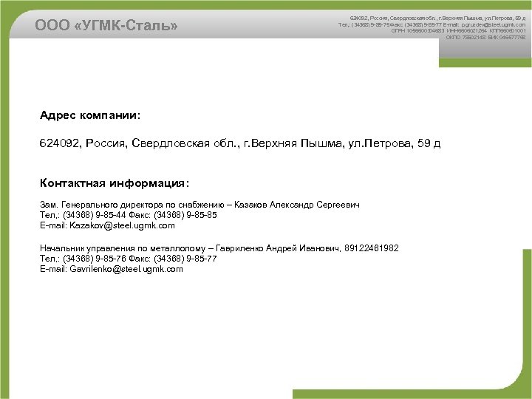
Task: Select the heading "Контактная информация:"
Action: pos(115,183)
